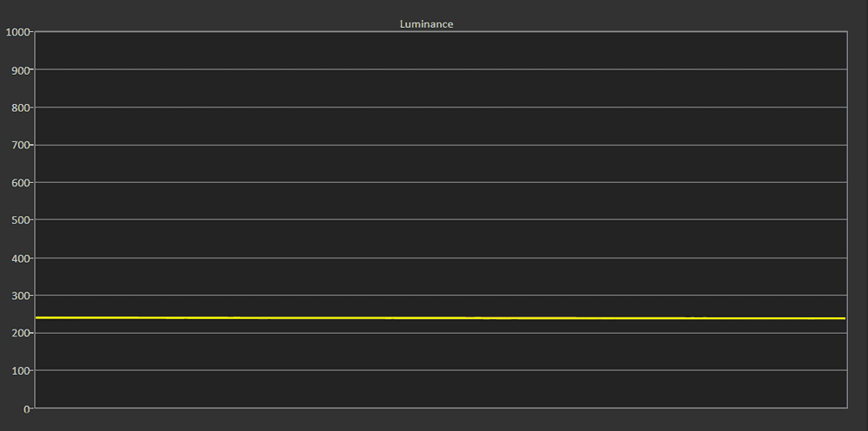Click the right end of yellow line
Screen dimensions: 868x431
tap(843, 318)
